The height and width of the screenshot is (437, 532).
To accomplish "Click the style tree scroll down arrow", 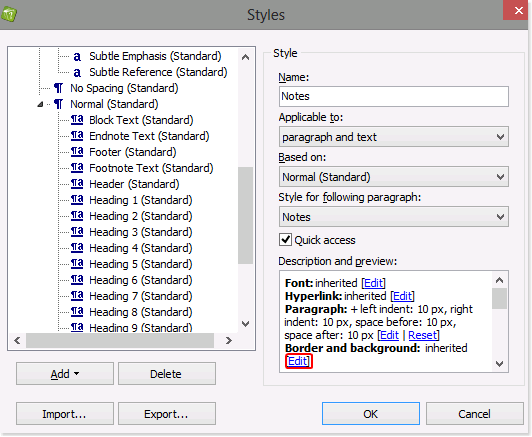I will pyautogui.click(x=245, y=324).
